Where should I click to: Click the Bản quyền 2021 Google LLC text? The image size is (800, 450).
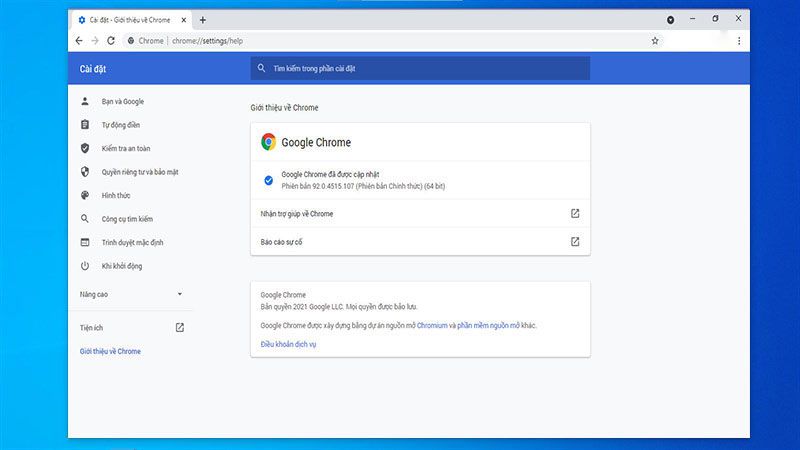(x=339, y=307)
